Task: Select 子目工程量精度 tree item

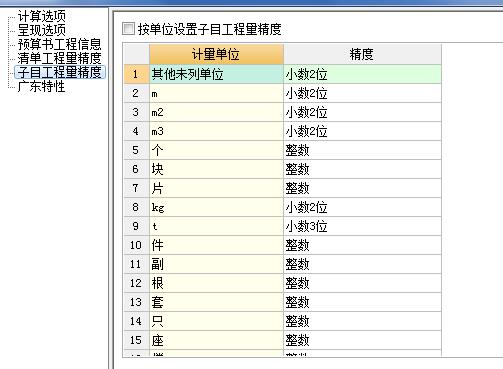Action: (60, 72)
